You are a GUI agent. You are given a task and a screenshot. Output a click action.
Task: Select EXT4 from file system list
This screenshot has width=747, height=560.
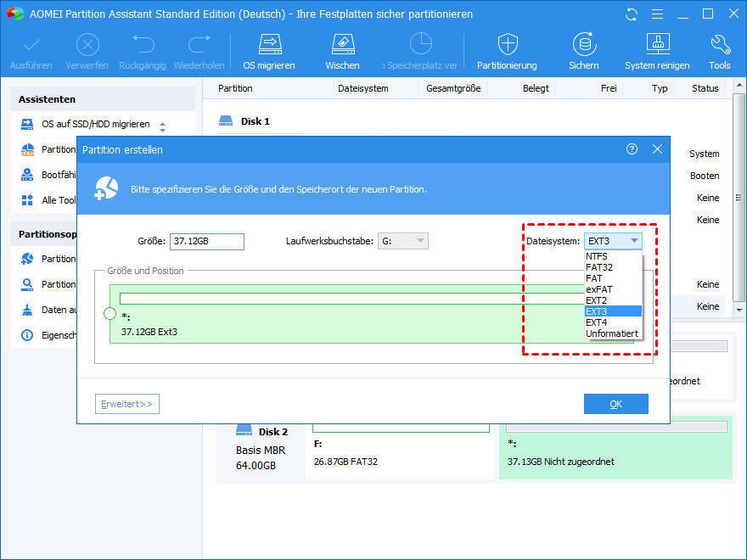point(613,322)
